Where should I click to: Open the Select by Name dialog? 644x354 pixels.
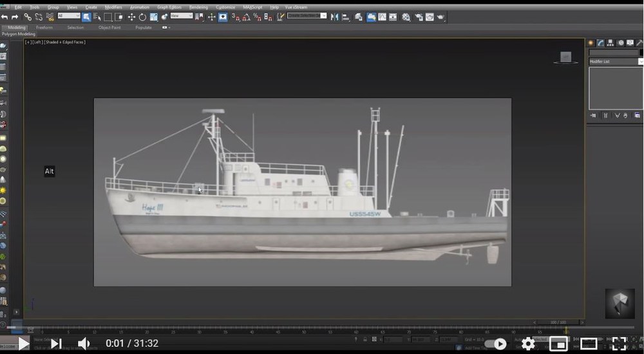97,17
